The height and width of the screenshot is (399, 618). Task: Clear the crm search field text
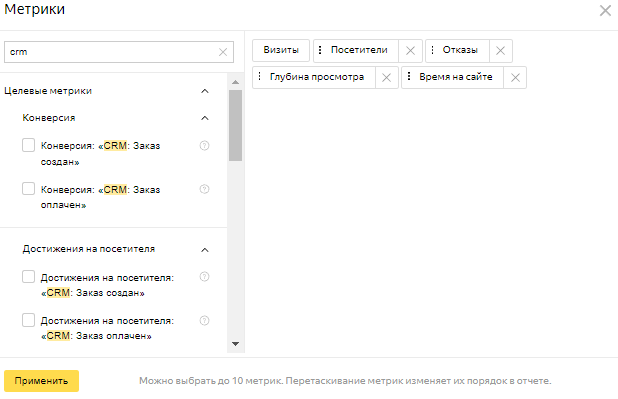tap(223, 52)
